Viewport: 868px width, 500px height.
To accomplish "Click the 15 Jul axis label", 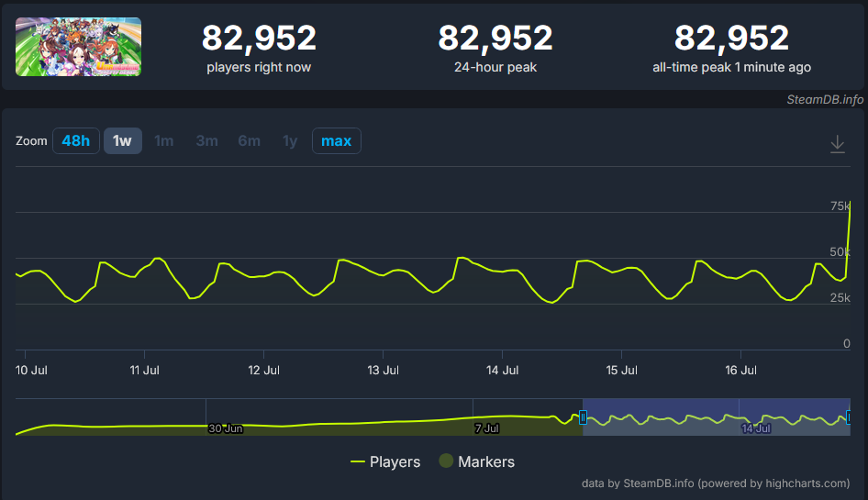I will pyautogui.click(x=622, y=370).
